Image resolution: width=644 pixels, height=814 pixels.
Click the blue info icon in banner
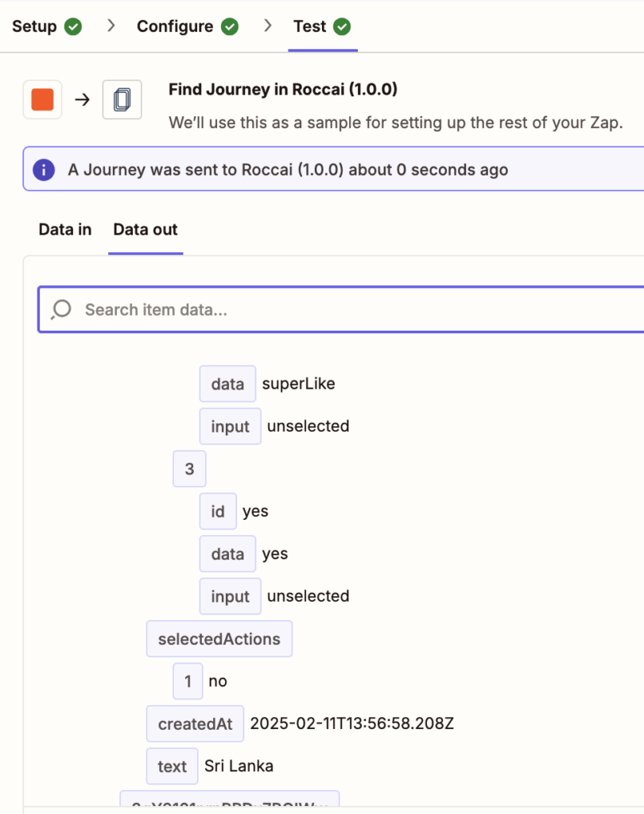(x=44, y=170)
